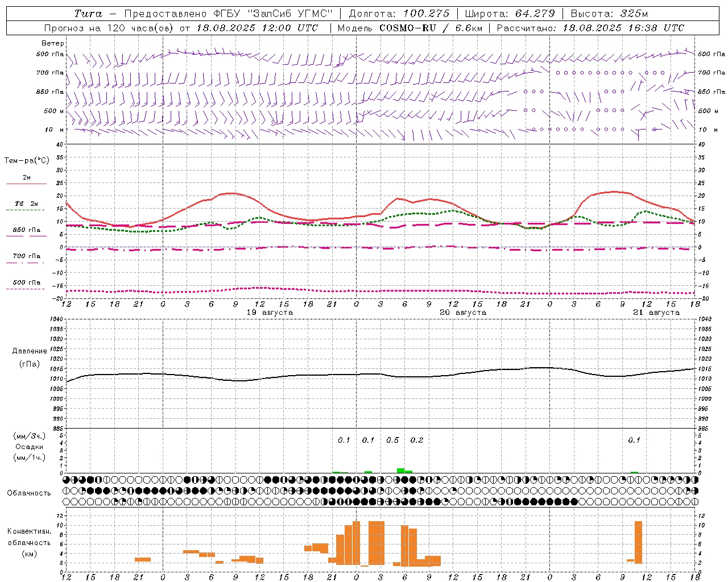Click the "Тем-ра(°C)" axis title
This screenshot has width=728, height=582.
pos(27,161)
